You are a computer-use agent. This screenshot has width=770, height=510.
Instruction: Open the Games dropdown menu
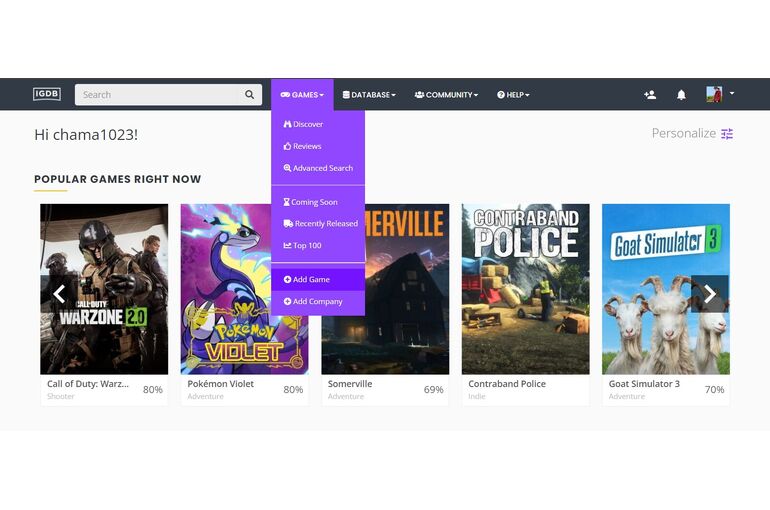click(302, 95)
